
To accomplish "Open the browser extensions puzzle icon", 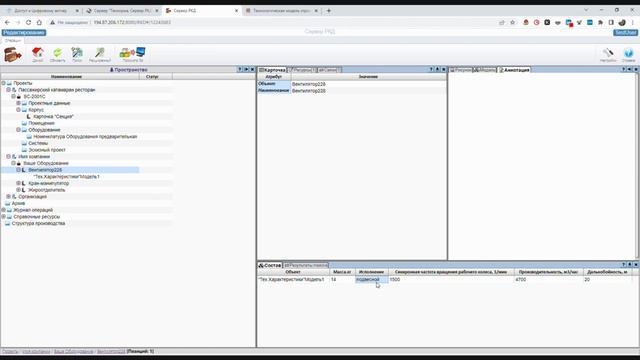I will point(600,22).
